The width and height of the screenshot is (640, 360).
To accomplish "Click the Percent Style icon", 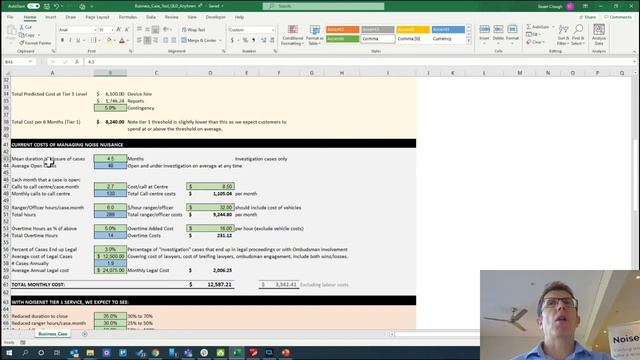I will [245, 40].
